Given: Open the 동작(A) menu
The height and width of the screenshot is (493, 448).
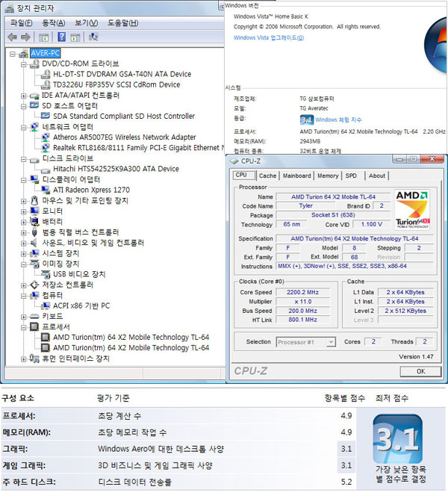Looking at the screenshot, I should 54,23.
